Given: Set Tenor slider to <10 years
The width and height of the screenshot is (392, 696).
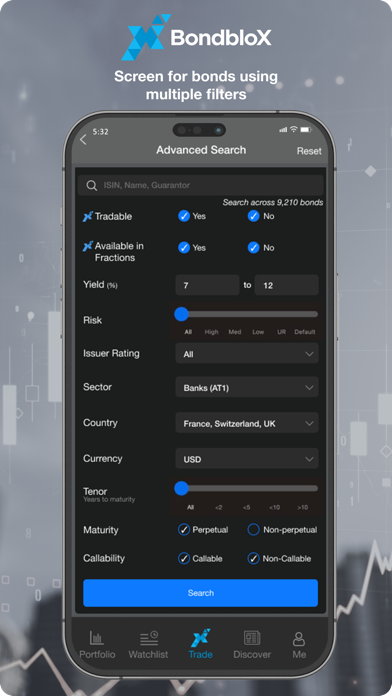Looking at the screenshot, I should [274, 507].
